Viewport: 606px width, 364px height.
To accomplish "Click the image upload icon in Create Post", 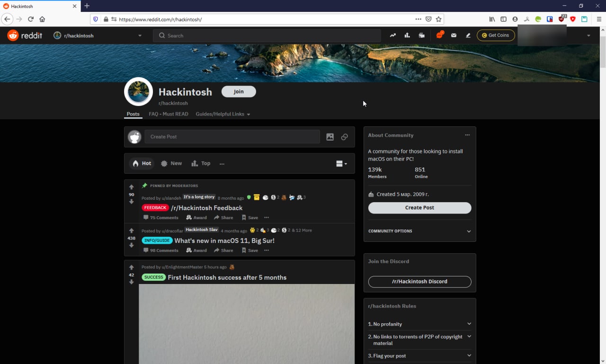I will [x=330, y=137].
